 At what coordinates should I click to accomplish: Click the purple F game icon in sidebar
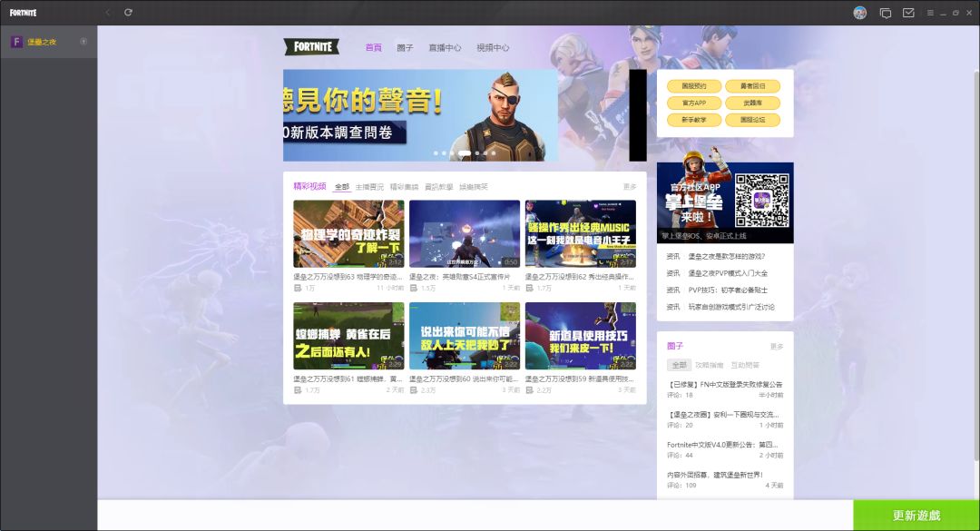[x=16, y=42]
